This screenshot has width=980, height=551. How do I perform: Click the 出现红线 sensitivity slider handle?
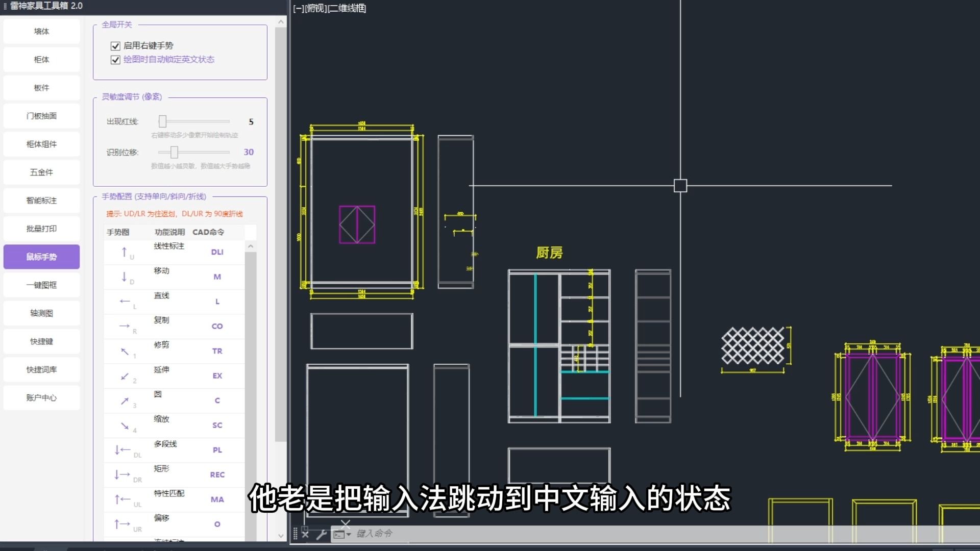tap(162, 121)
